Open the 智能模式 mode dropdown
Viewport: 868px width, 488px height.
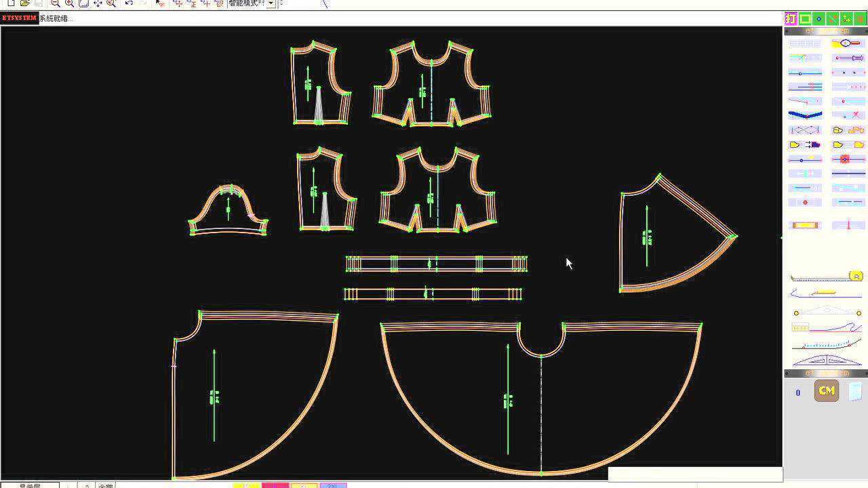[x=271, y=3]
